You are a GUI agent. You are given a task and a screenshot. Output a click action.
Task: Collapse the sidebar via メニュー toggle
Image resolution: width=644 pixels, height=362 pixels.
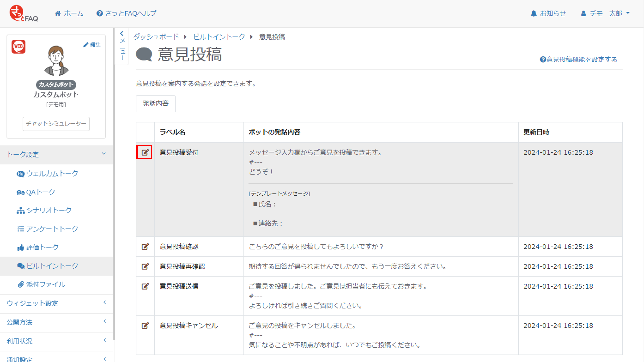122,46
